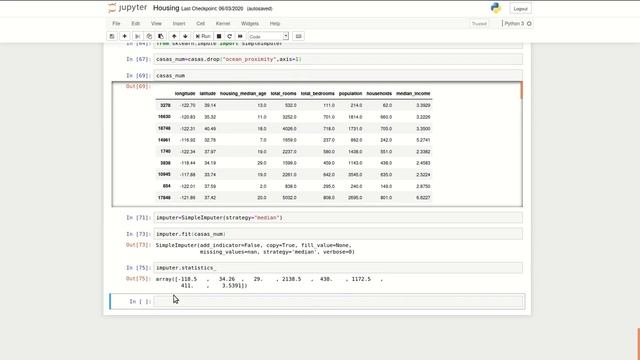Paste cells below icon

161,36
